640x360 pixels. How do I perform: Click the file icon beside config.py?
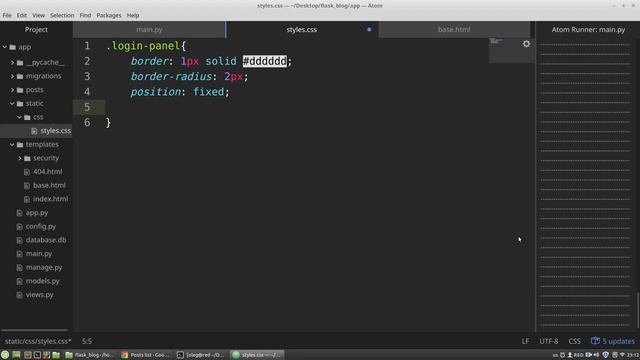click(19, 227)
